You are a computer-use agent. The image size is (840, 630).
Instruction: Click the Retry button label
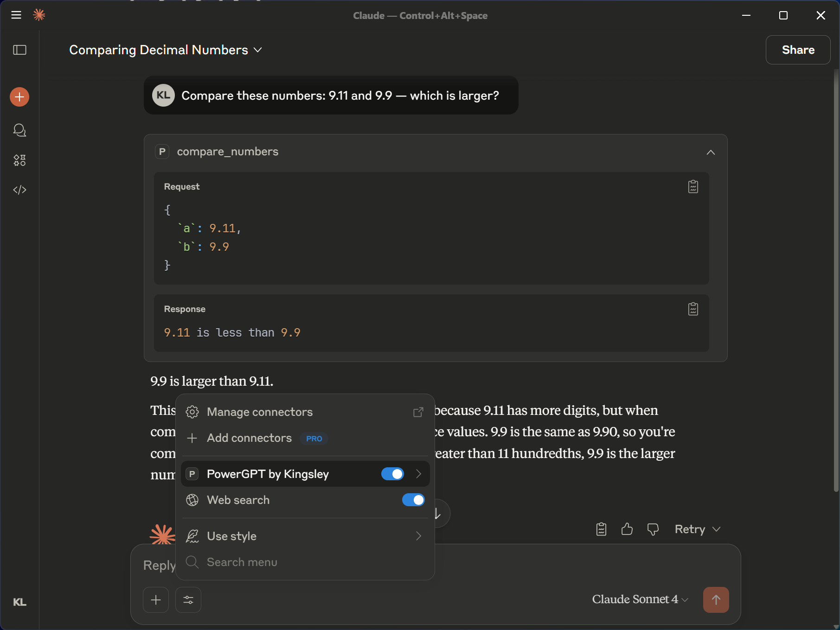pyautogui.click(x=690, y=529)
